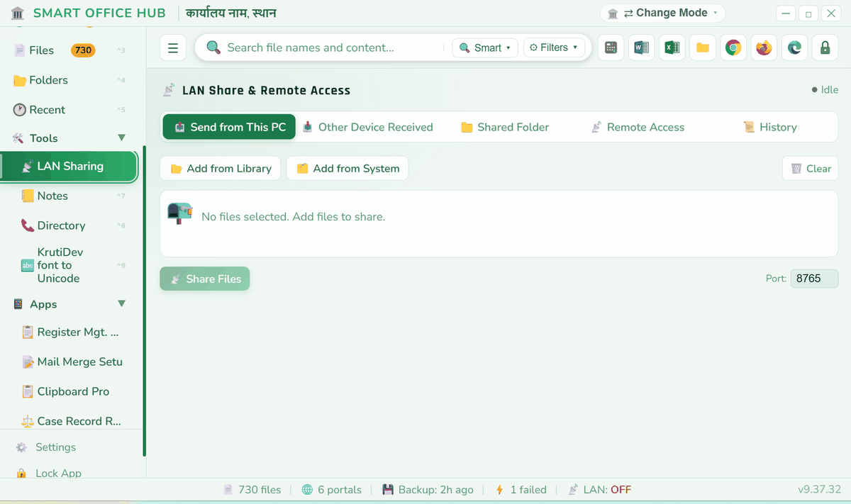Click 6 portals in status bar

point(332,490)
